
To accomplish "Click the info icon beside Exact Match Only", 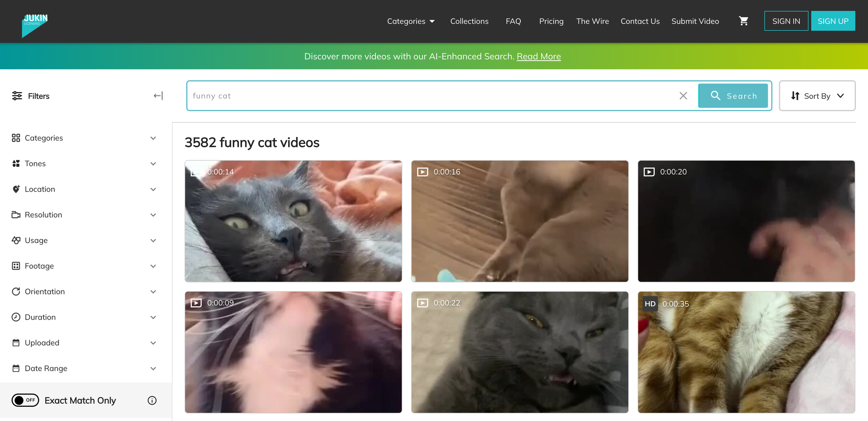I will [152, 401].
